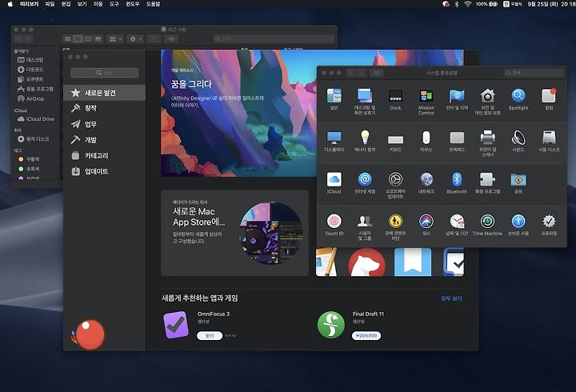Click App Store account avatar at bottom-left
This screenshot has width=576, height=392.
(x=87, y=334)
